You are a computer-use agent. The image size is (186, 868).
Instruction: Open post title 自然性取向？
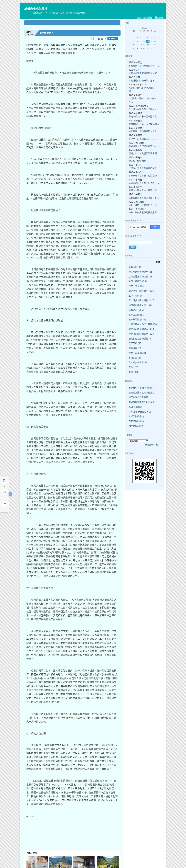[x=46, y=33]
